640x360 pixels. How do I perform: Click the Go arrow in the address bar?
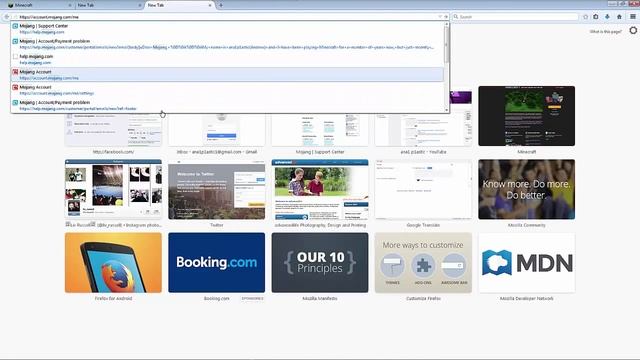tap(446, 17)
